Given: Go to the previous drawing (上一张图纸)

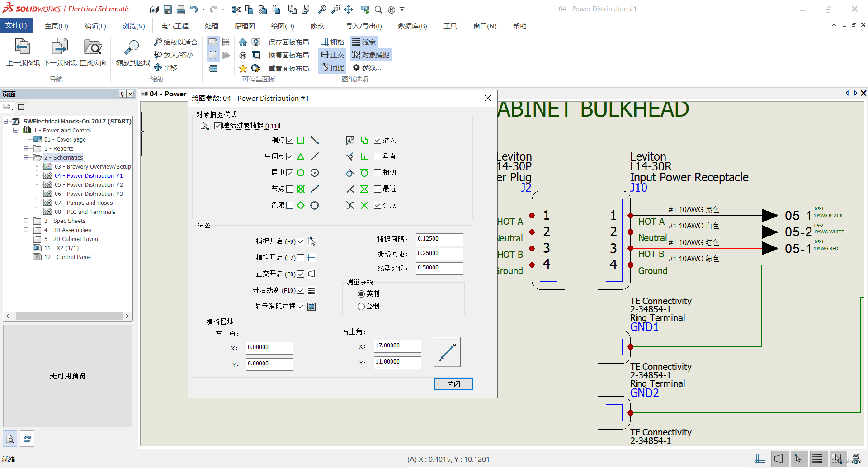Looking at the screenshot, I should coord(23,52).
